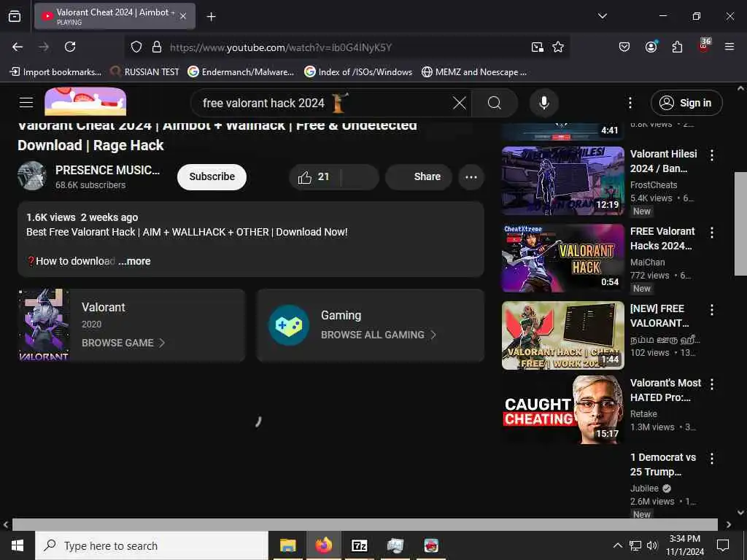This screenshot has width=747, height=560.
Task: Click right arrow on horizontal scrollbar
Action: (x=729, y=524)
